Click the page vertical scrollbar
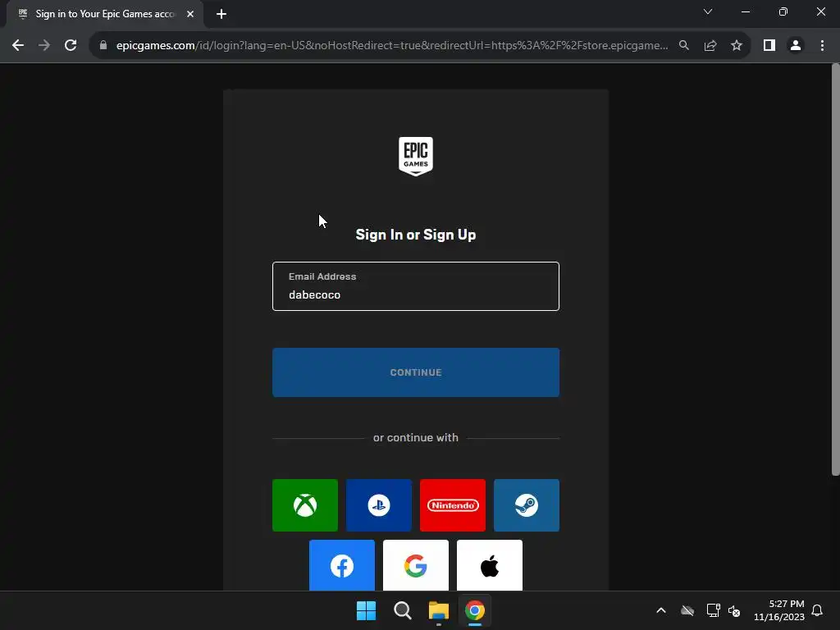The height and width of the screenshot is (630, 840). 835,269
